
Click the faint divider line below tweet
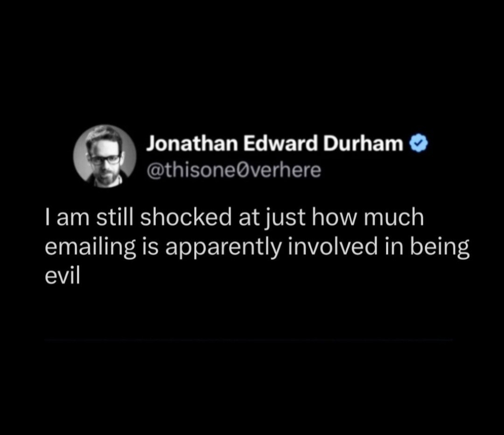coord(249,339)
